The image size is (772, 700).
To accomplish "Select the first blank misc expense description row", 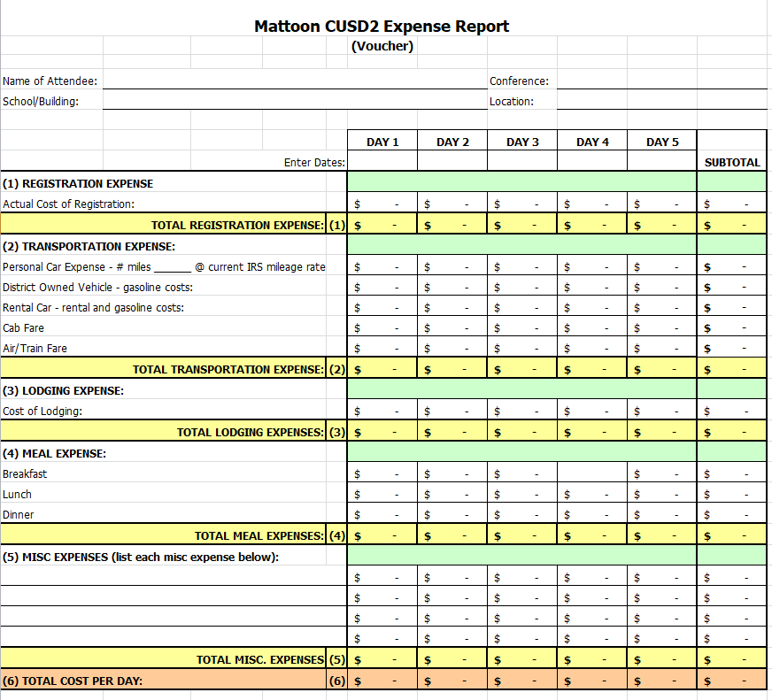I will [x=174, y=577].
